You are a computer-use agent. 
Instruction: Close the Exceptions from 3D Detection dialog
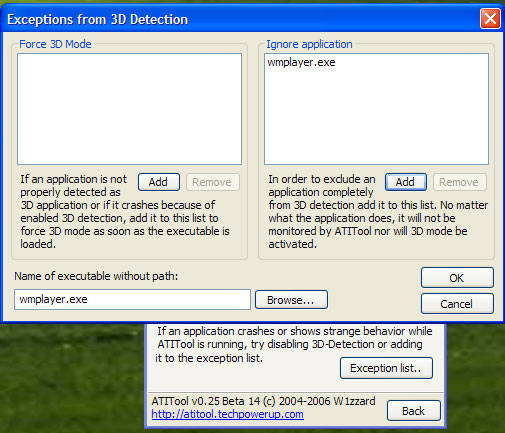490,19
